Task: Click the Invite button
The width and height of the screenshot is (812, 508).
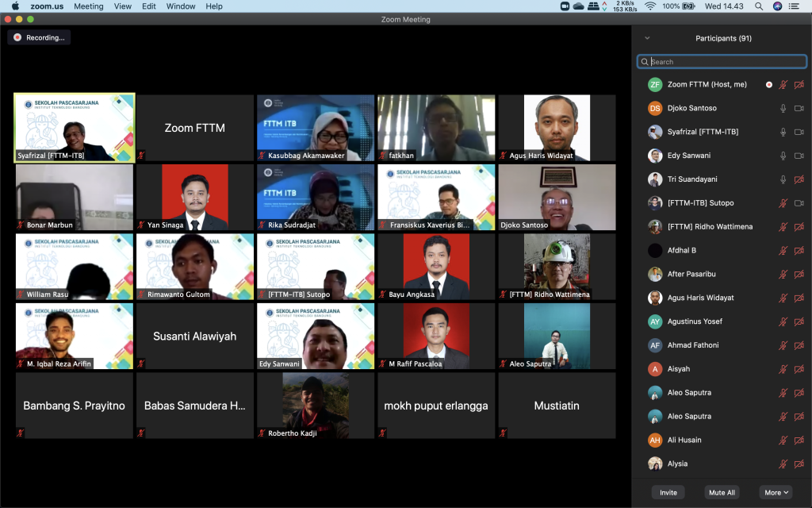Action: (x=668, y=492)
